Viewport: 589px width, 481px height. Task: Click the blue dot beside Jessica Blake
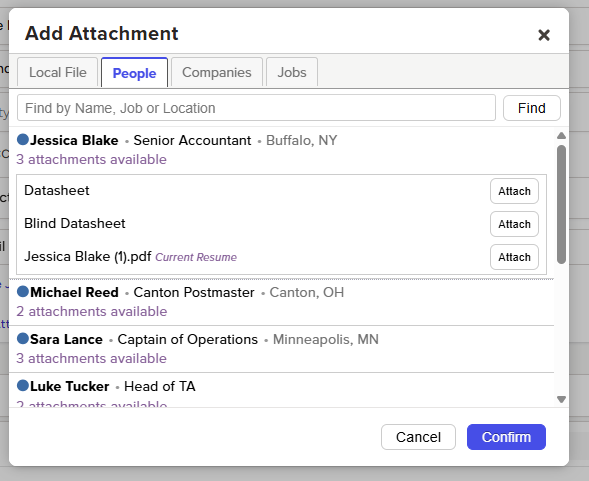tap(23, 139)
